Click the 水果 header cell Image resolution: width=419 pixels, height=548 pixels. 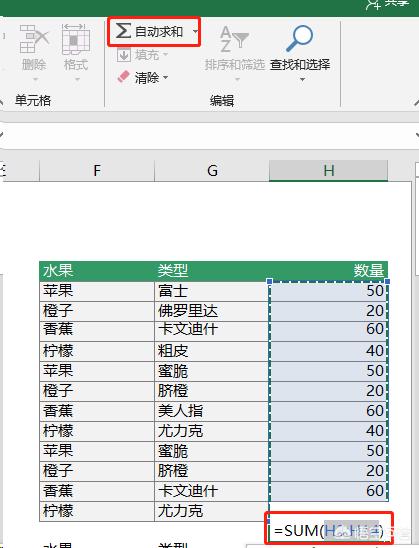(x=97, y=271)
